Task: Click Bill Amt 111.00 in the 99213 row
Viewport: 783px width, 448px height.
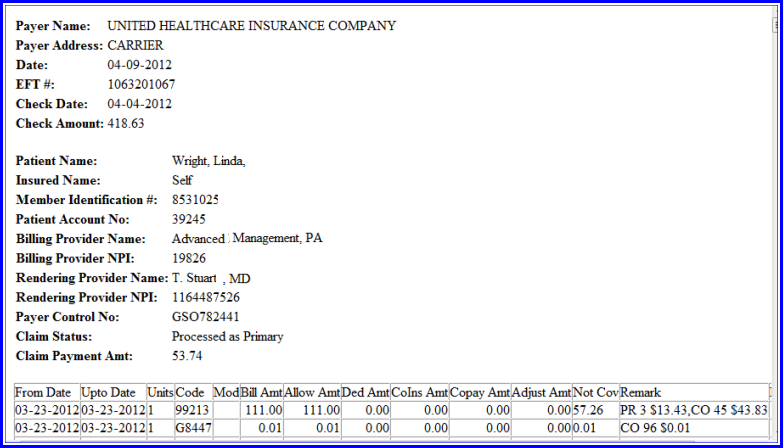Action: pyautogui.click(x=264, y=411)
